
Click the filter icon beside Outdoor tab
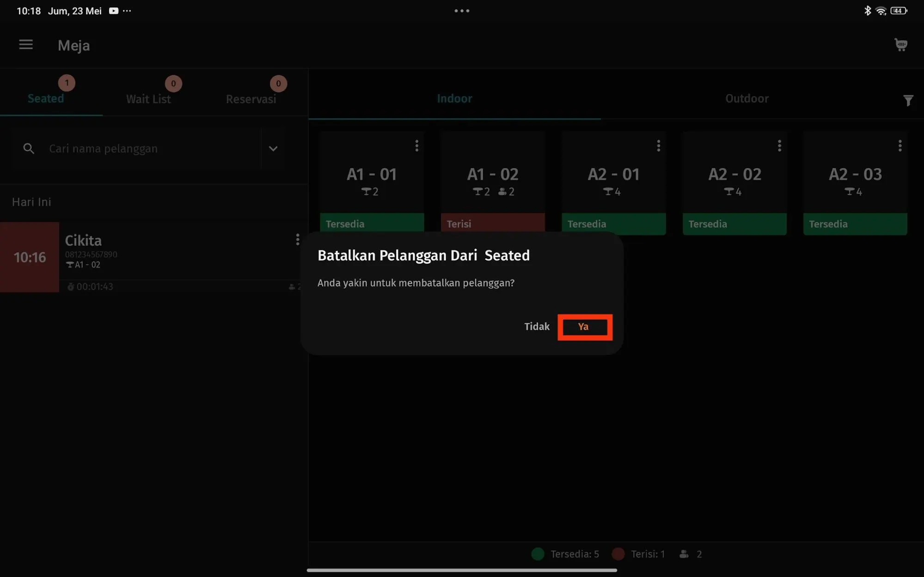point(908,100)
